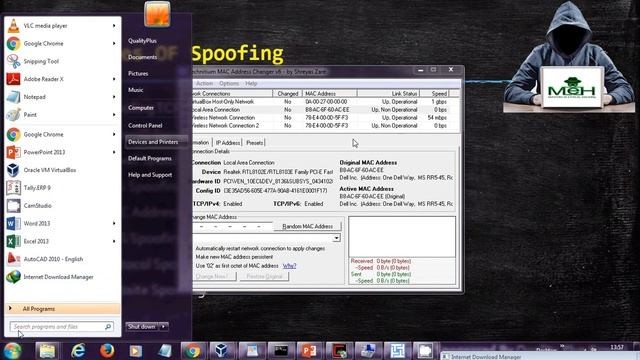The height and width of the screenshot is (360, 640).
Task: Open Firefox from the taskbar
Action: pyautogui.click(x=107, y=351)
